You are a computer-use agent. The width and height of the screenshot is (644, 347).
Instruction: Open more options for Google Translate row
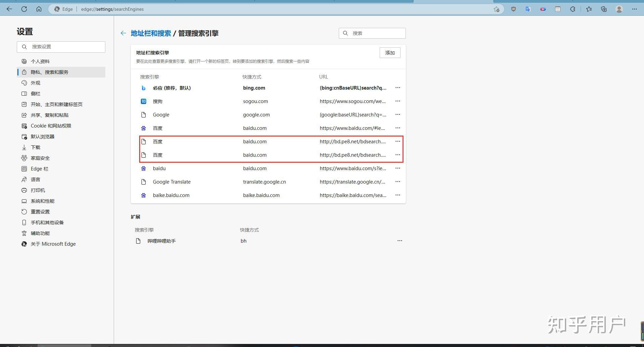coord(398,182)
